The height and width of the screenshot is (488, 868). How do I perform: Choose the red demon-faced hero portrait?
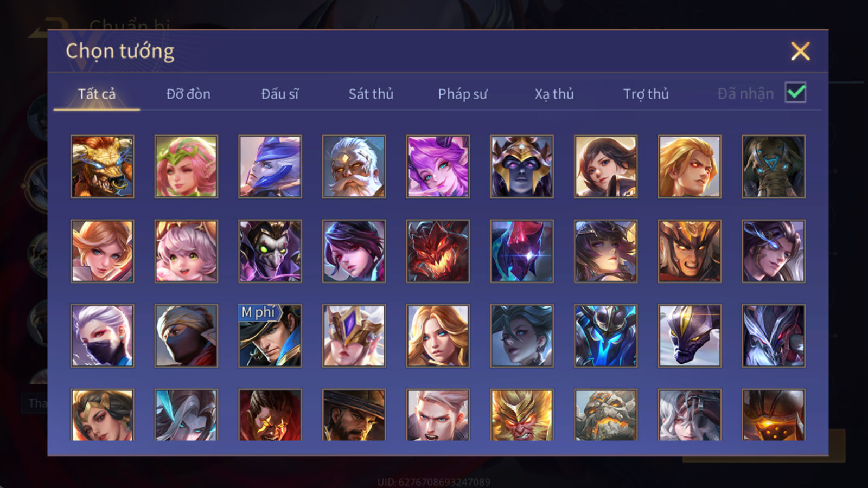click(438, 251)
